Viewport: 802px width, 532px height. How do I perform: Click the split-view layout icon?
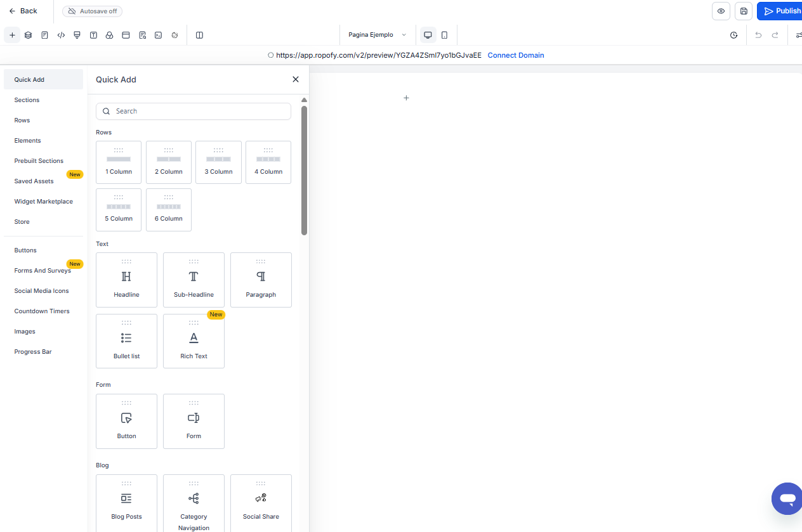coord(199,36)
